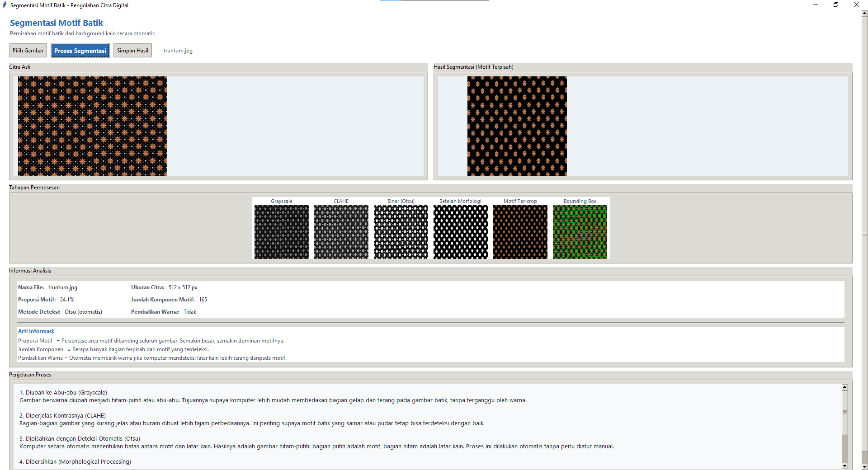The image size is (868, 470).
Task: Click the Citra Asli original image
Action: tap(93, 126)
